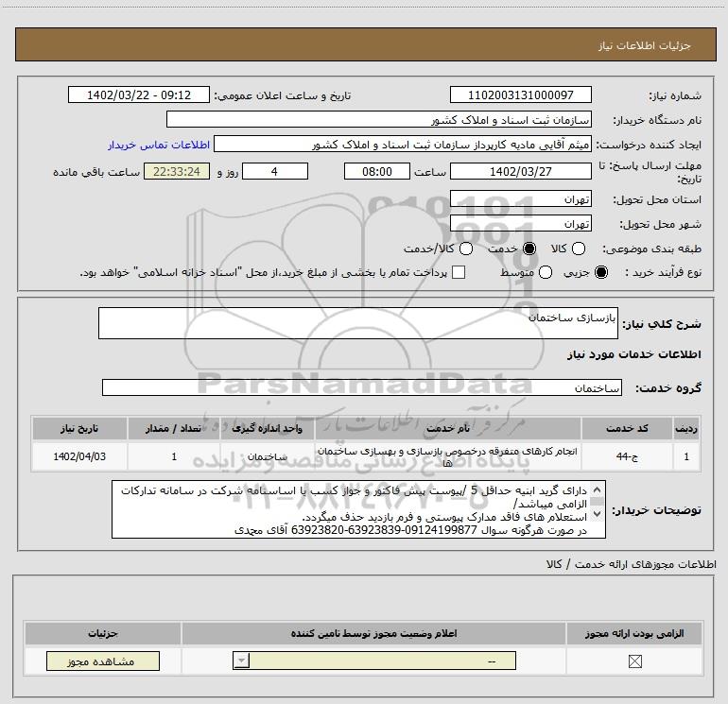Choose the جزیی purchase type radio
Image resolution: width=728 pixels, height=704 pixels.
(601, 272)
